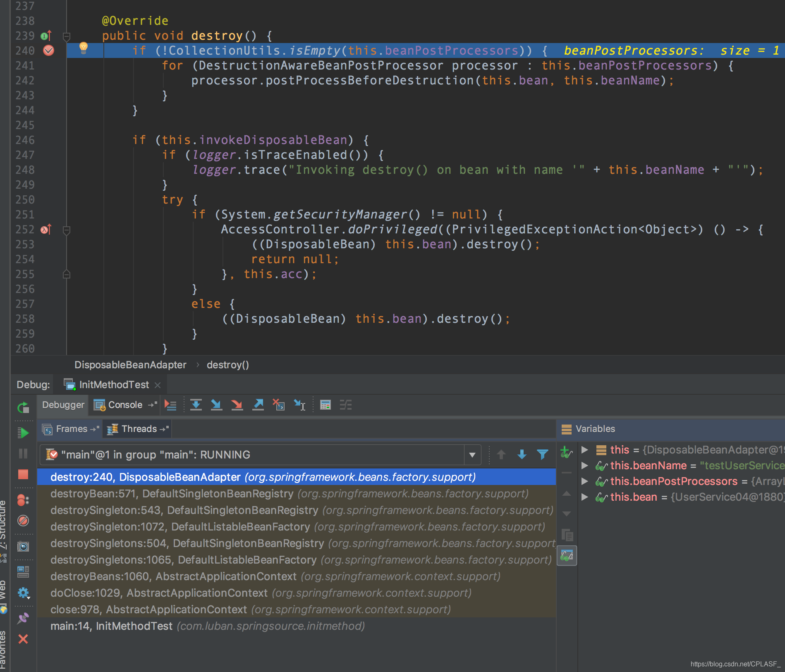This screenshot has width=785, height=672.
Task: Open View Breakpoints dialog
Action: coord(23,500)
